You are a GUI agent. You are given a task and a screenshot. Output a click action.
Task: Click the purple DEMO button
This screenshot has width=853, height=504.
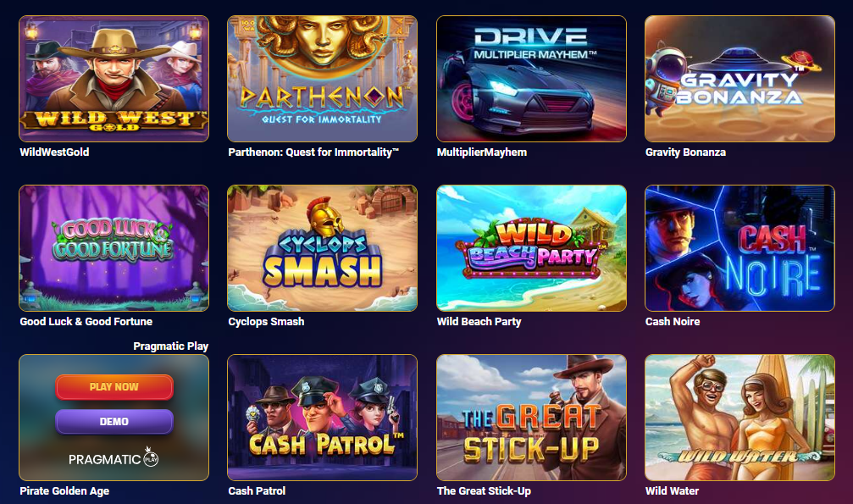point(114,421)
